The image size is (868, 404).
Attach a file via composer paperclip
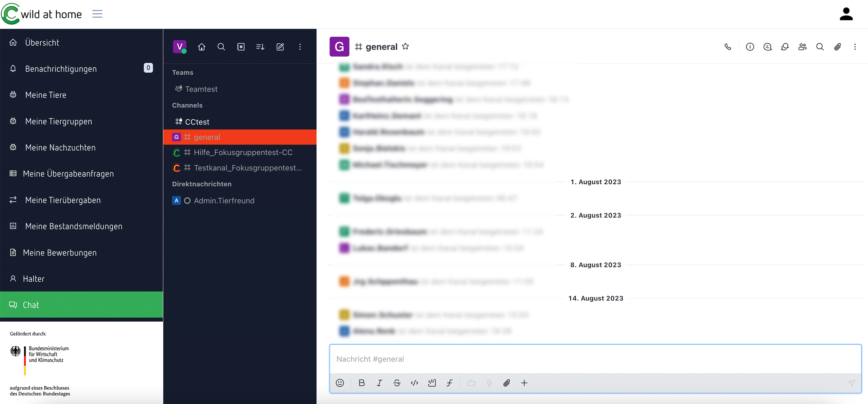pyautogui.click(x=507, y=383)
